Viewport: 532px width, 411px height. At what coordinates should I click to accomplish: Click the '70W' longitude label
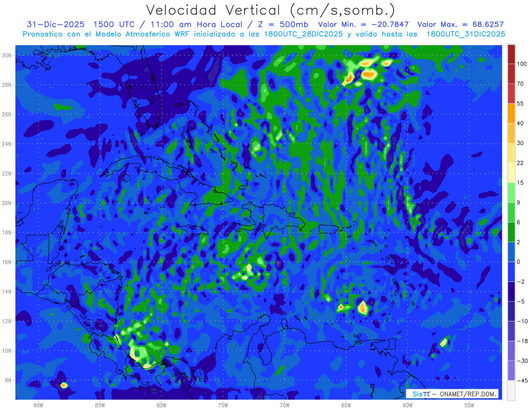(285, 405)
